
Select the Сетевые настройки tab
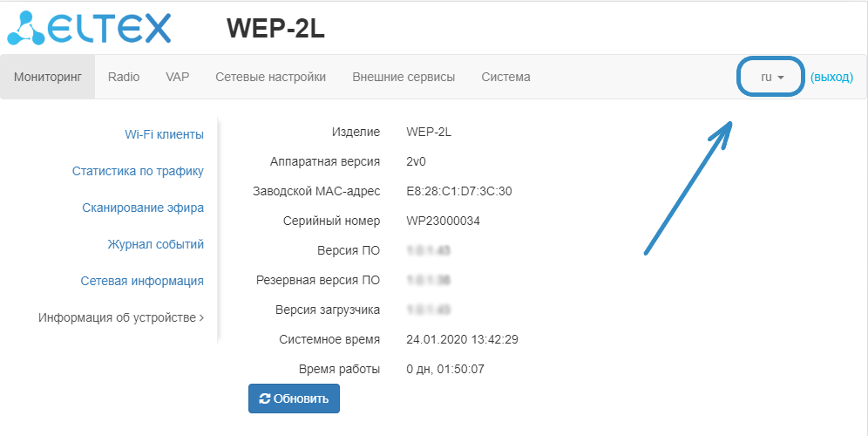(x=270, y=77)
